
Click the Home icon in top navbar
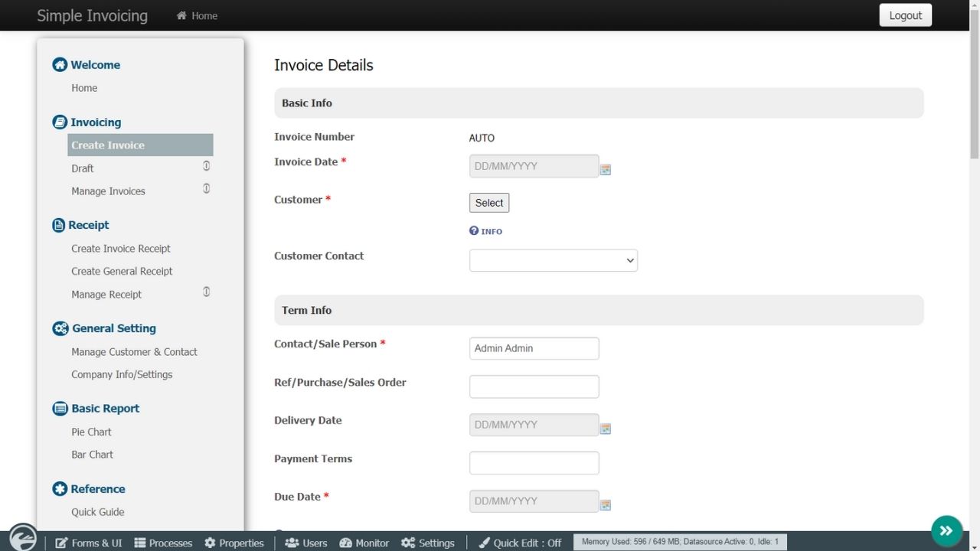coord(181,15)
